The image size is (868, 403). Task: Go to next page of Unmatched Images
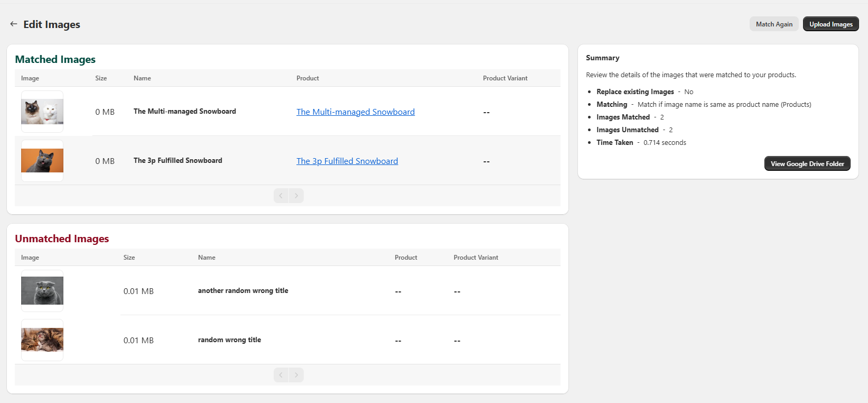[296, 375]
